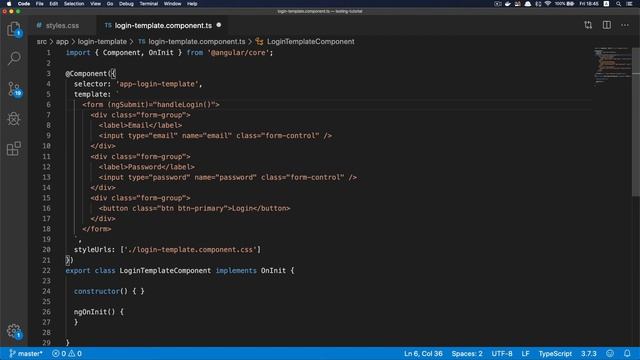Open the editor More Actions ellipsis
Screen dimensions: 640x360
[625, 25]
